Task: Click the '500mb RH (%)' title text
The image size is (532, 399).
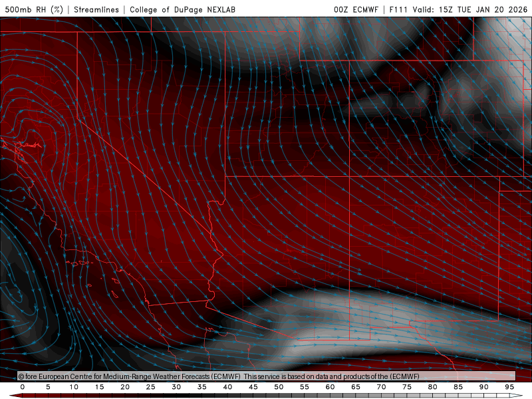Action: pos(35,9)
